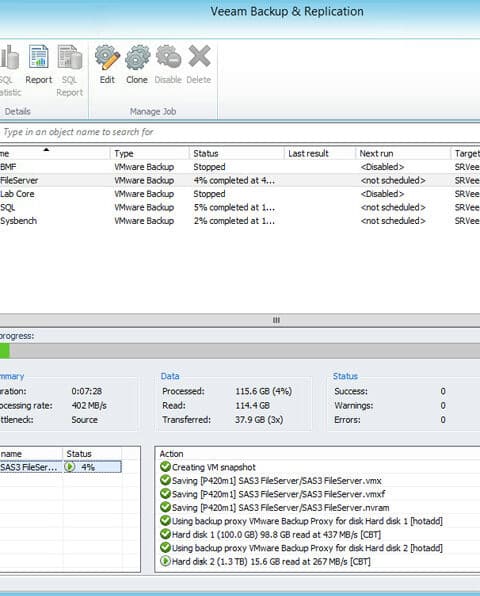The width and height of the screenshot is (480, 596).
Task: Sort by the Target column header
Action: tap(466, 154)
